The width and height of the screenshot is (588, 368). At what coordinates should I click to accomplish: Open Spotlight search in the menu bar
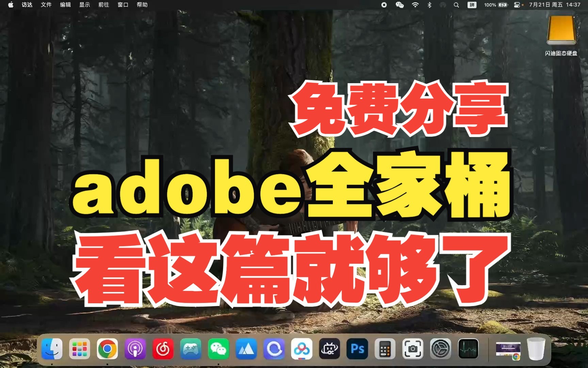[457, 5]
